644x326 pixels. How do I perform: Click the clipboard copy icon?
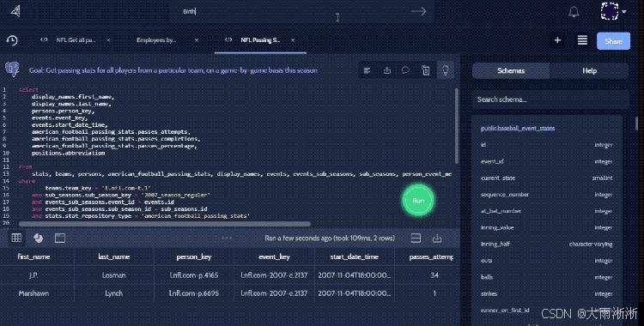pos(426,70)
